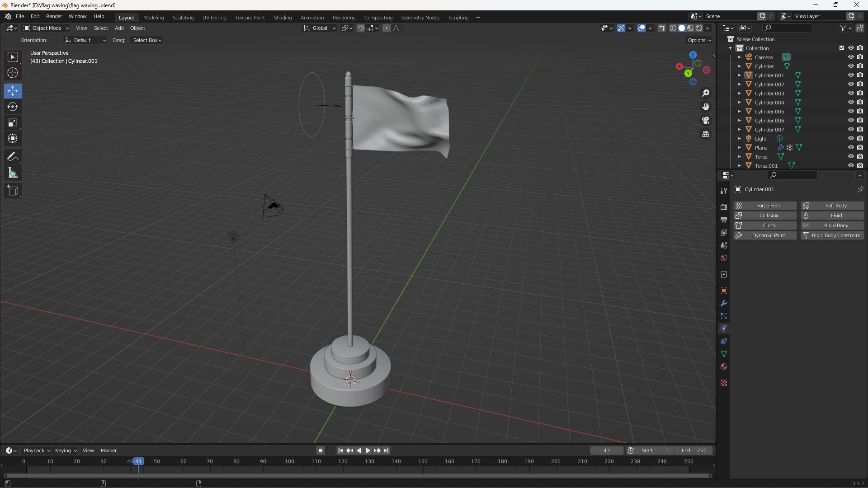868x488 pixels.
Task: Toggle X-ray display in the header
Action: coord(661,28)
